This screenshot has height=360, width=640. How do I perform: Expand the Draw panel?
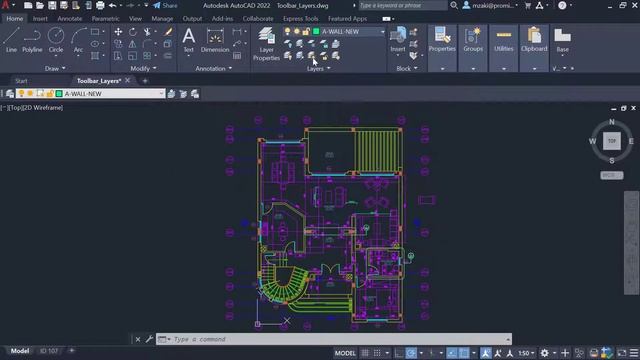click(x=55, y=69)
